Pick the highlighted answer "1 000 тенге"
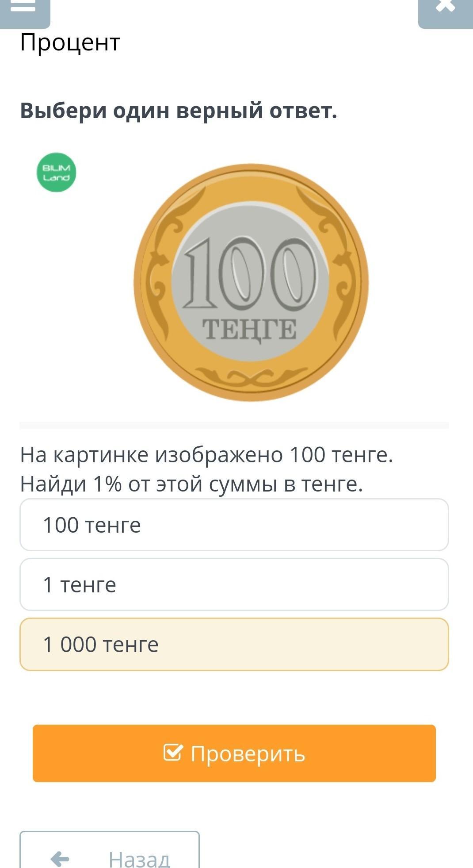This screenshot has height=868, width=473. click(x=234, y=644)
